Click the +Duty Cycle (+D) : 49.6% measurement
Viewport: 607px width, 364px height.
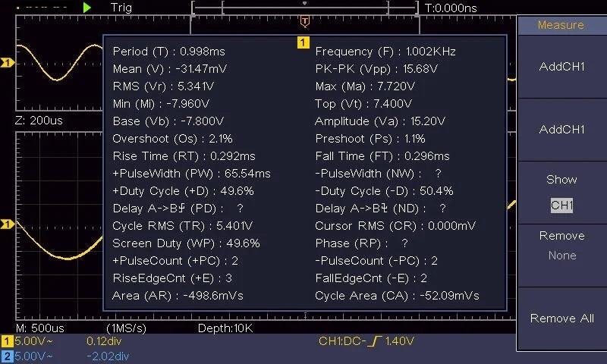point(183,191)
